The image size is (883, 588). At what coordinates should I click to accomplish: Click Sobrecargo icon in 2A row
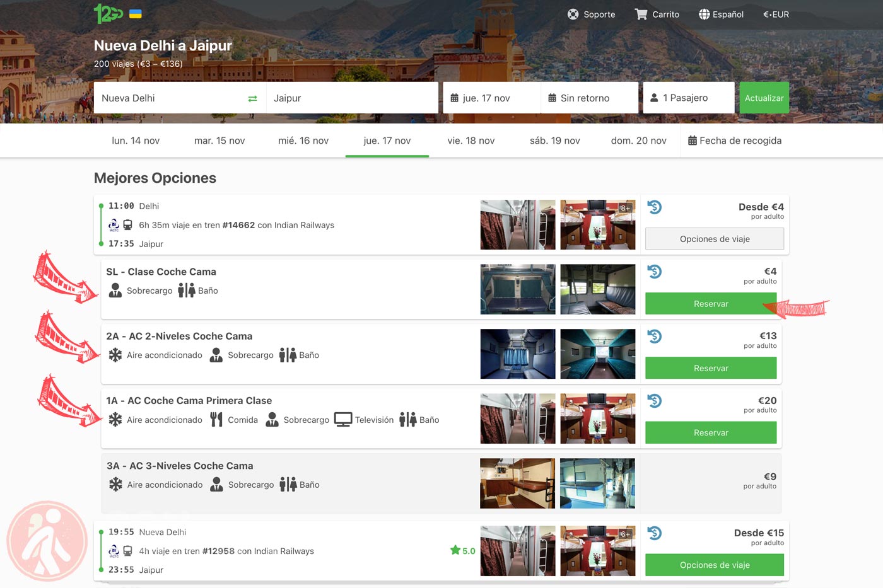(x=216, y=355)
